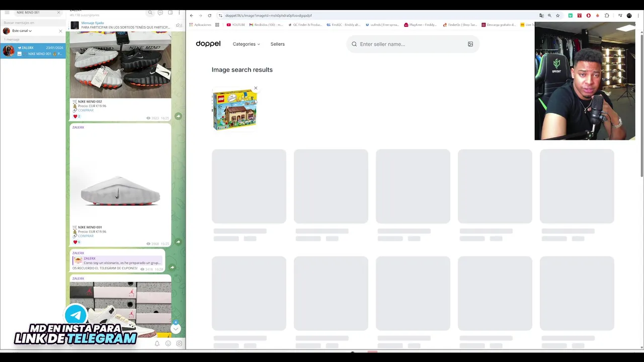Open the white Nike Mind 001 shoe image
The height and width of the screenshot is (362, 644).
click(x=120, y=177)
